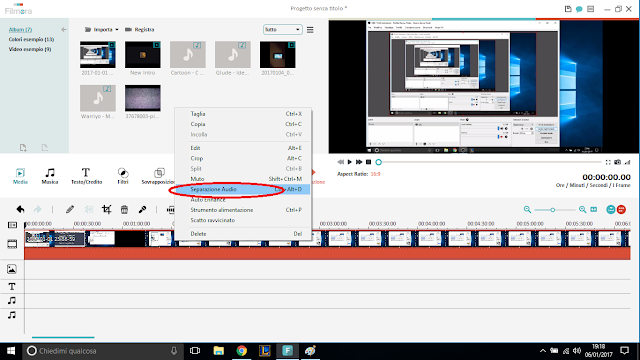The image size is (640, 360).
Task: Choose Muto in the context menu
Action: pos(242,179)
